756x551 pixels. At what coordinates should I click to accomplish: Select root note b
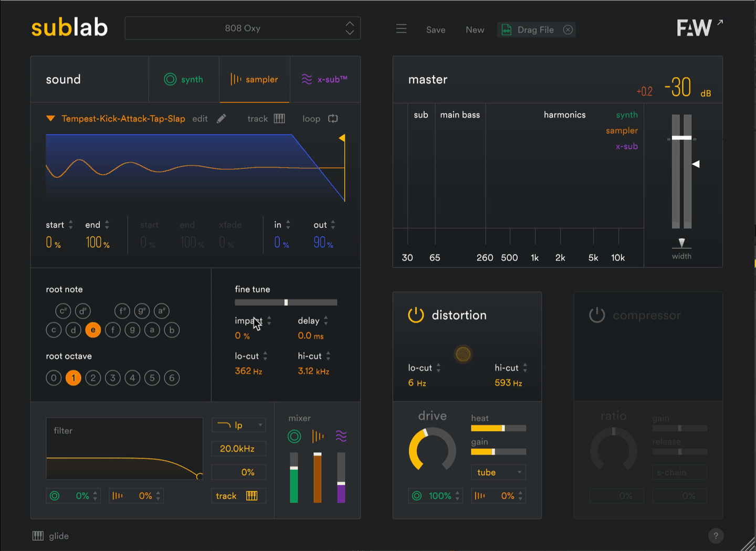(x=172, y=330)
